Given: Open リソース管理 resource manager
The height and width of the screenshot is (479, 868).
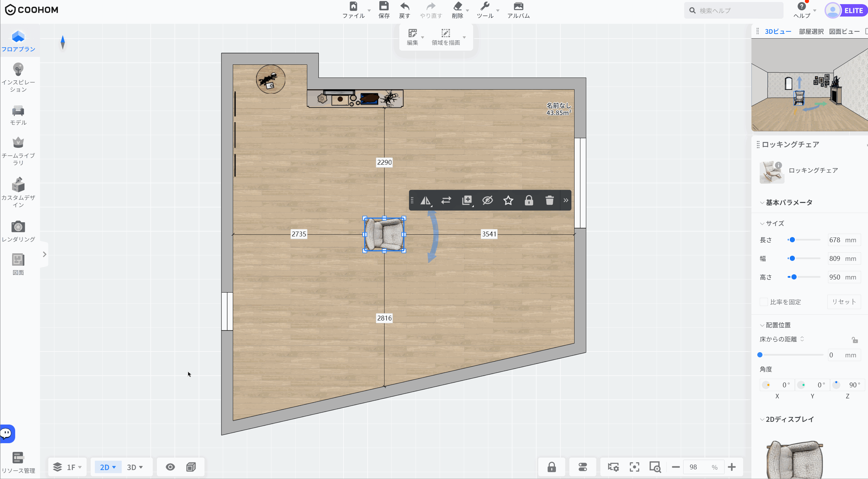Looking at the screenshot, I should [x=18, y=463].
